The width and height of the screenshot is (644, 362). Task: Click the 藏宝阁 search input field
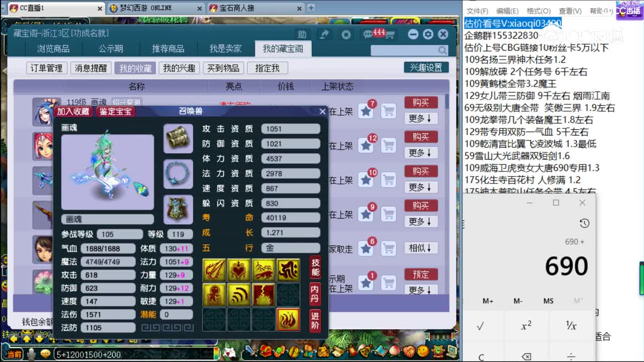(x=404, y=50)
